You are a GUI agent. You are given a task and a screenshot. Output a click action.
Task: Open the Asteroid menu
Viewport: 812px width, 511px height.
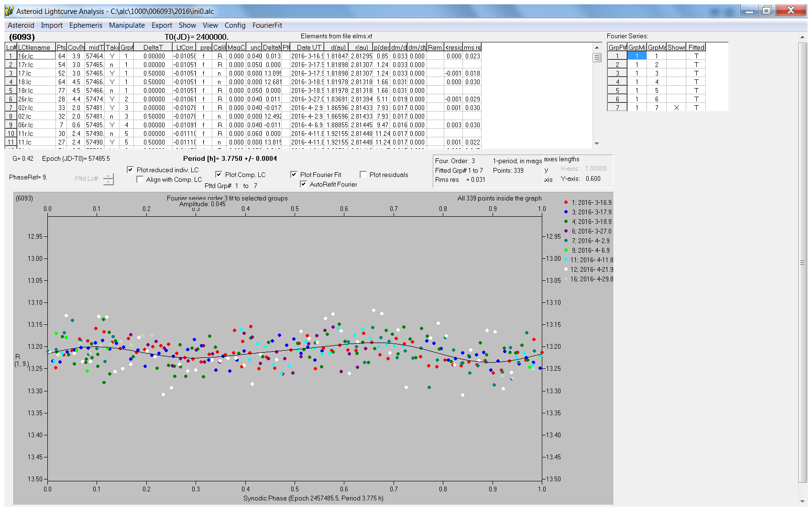click(x=21, y=25)
